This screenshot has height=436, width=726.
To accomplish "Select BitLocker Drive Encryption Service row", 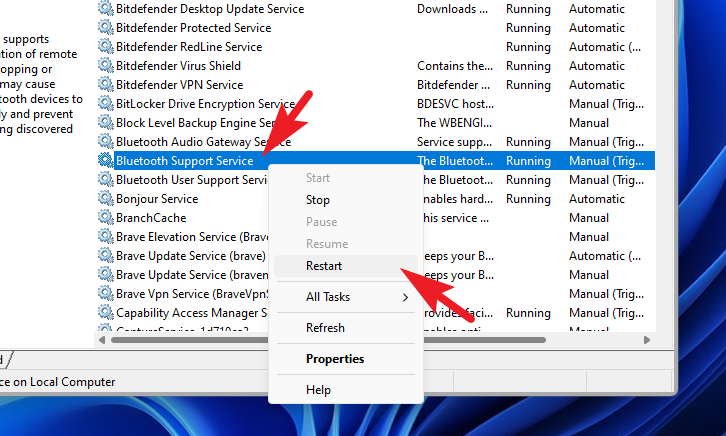I will [x=205, y=104].
